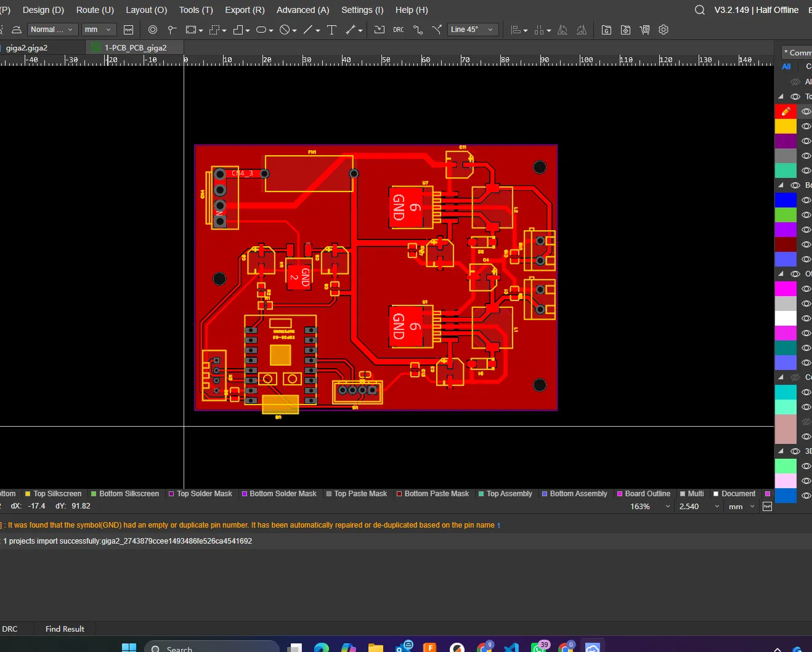Open Visual Studio Code from the taskbar

click(x=511, y=648)
